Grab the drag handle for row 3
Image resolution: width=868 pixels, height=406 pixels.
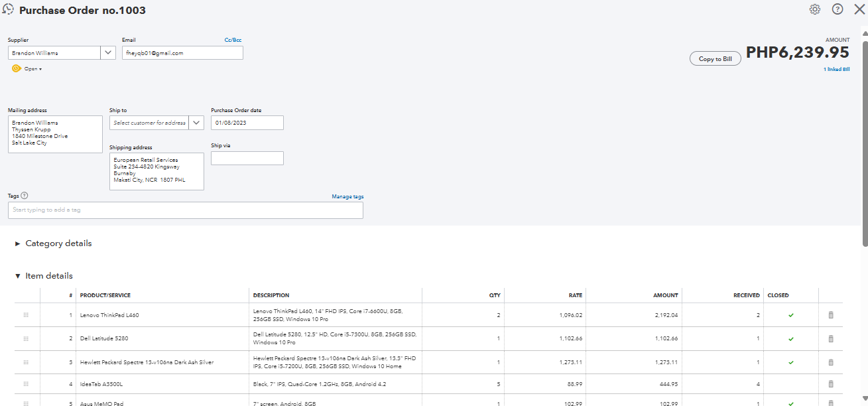click(x=26, y=363)
